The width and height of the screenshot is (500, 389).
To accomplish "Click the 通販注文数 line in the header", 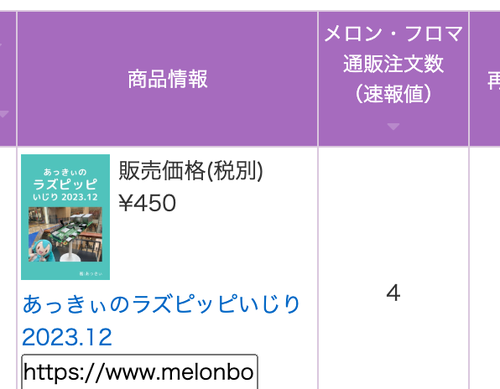I will tap(393, 64).
